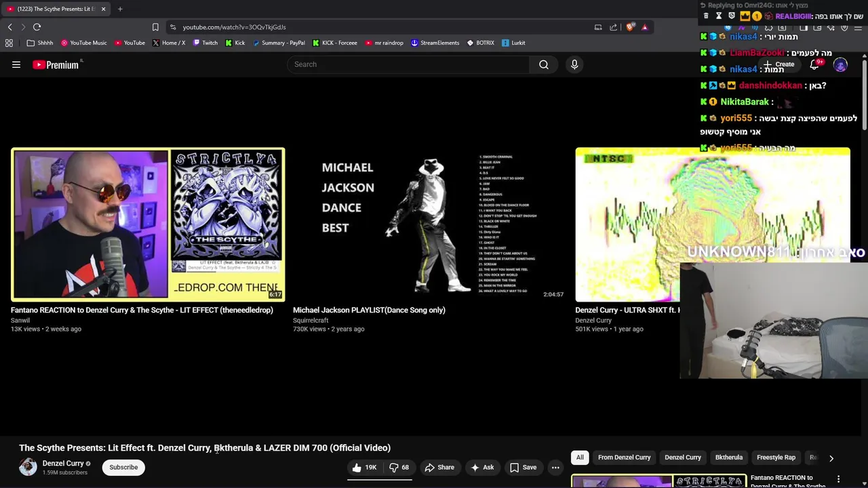Viewport: 868px width, 488px height.
Task: Subscribe to Denzel Curry
Action: 123,467
